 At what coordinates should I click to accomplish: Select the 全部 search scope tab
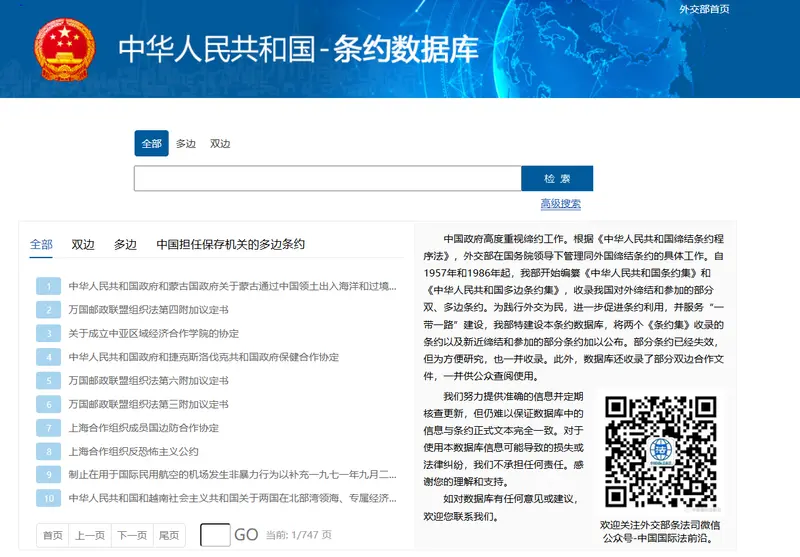coord(152,143)
